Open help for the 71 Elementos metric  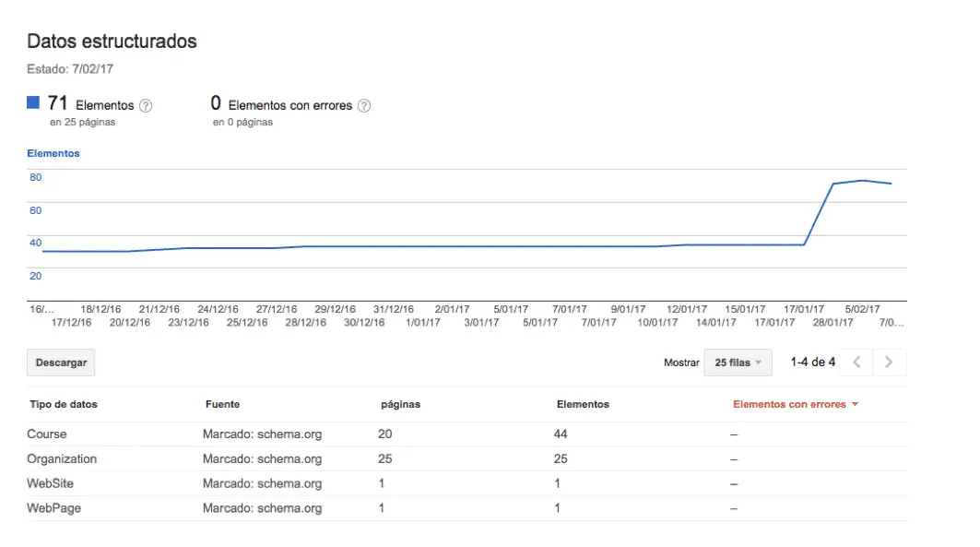[x=146, y=104]
